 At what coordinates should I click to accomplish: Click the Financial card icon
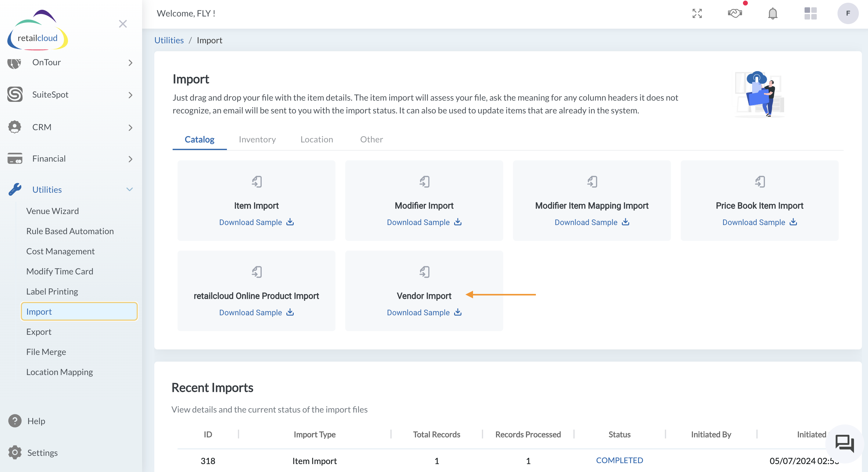pos(15,158)
